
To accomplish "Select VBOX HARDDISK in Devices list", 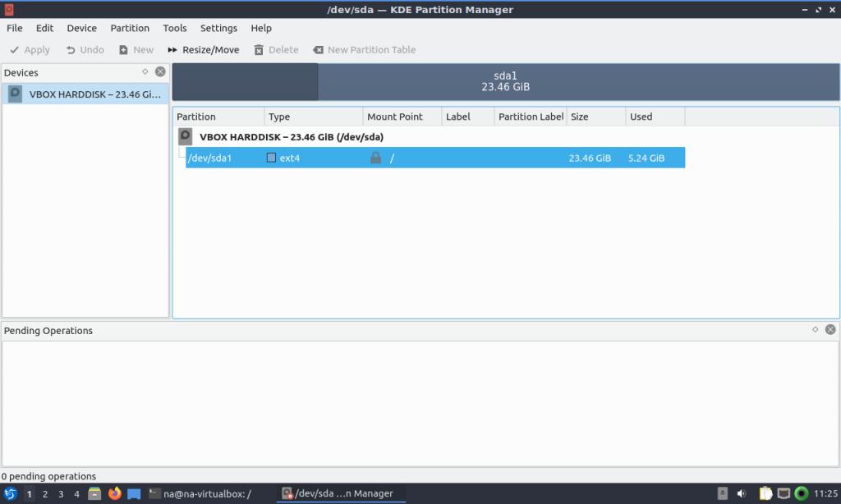I will click(x=85, y=94).
